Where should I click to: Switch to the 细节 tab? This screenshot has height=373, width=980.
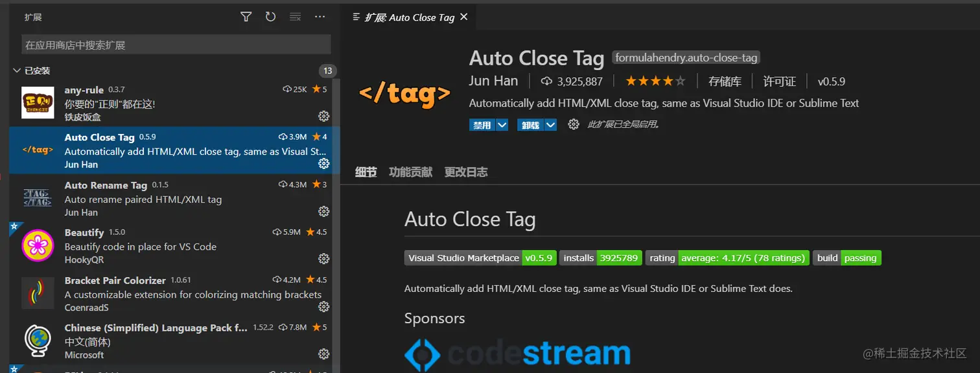click(366, 172)
